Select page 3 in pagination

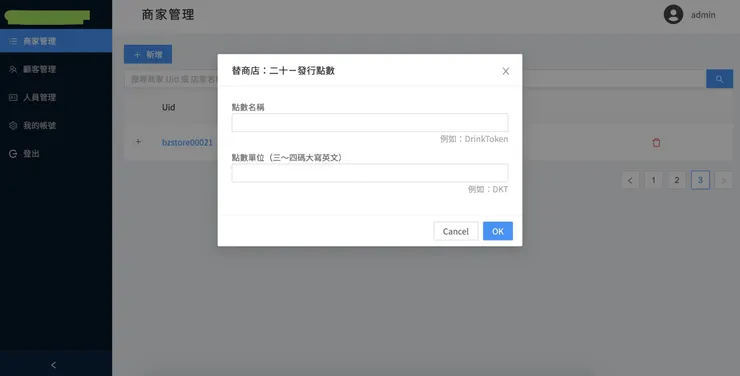[x=700, y=180]
